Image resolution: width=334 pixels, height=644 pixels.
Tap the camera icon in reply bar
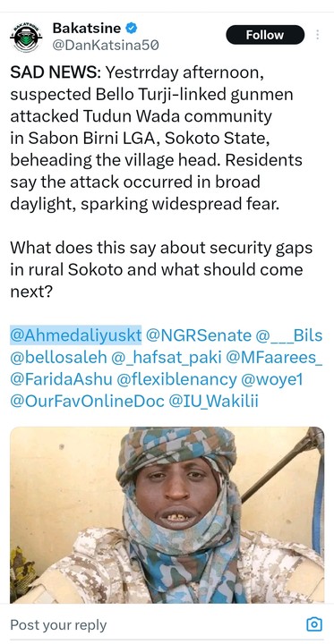(314, 624)
